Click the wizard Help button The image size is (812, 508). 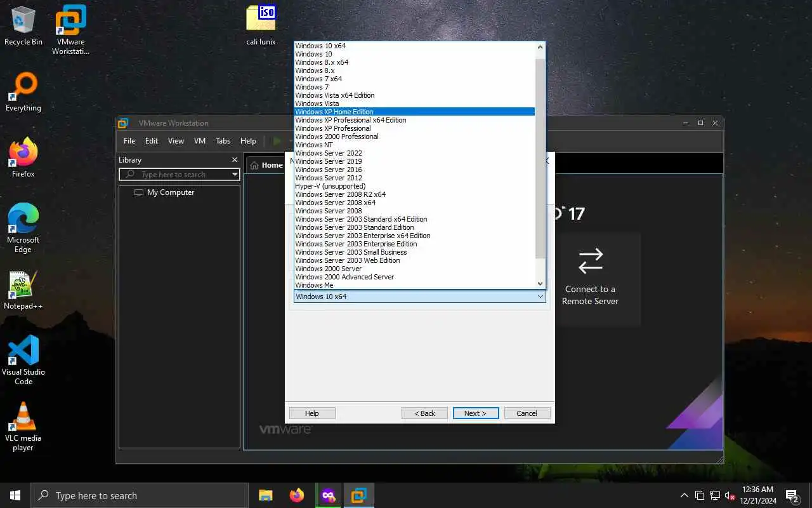[x=312, y=413]
